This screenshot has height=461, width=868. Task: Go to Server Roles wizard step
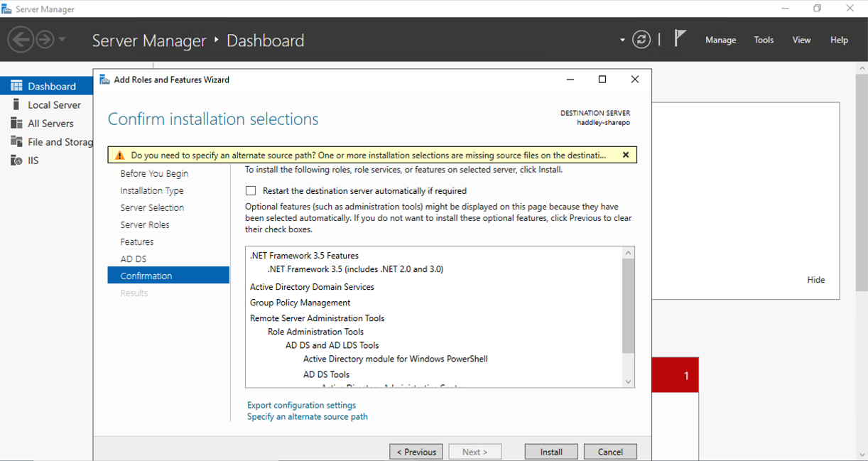(x=145, y=224)
